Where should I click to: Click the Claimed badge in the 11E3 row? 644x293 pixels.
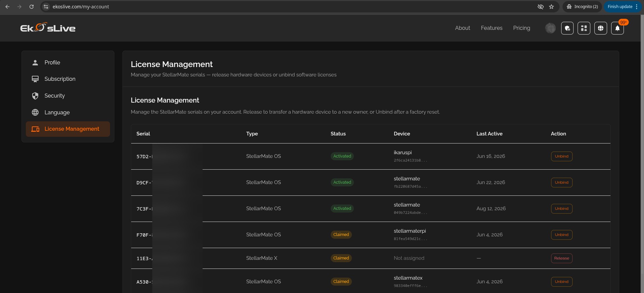point(341,258)
